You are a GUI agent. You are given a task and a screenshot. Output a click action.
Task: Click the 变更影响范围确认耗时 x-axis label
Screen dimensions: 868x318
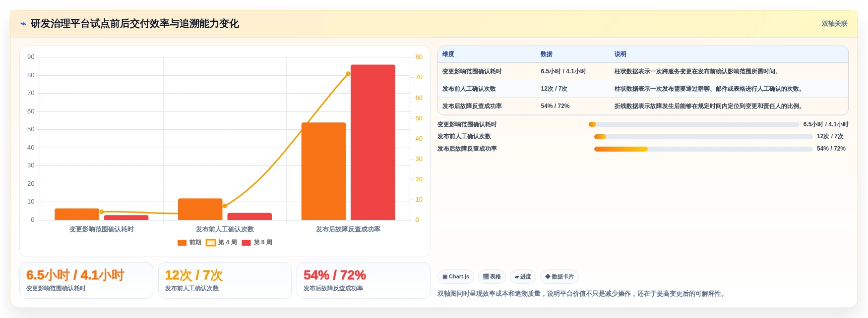[102, 229]
